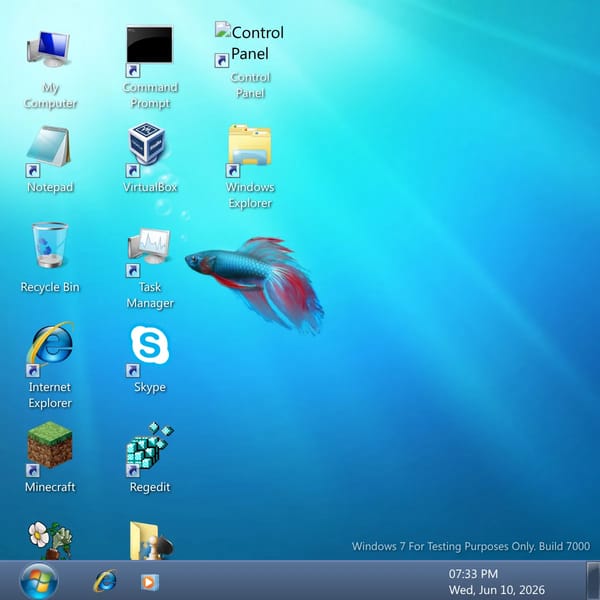Screen dimensions: 600x600
Task: Open the Start menu orb
Action: (39, 581)
